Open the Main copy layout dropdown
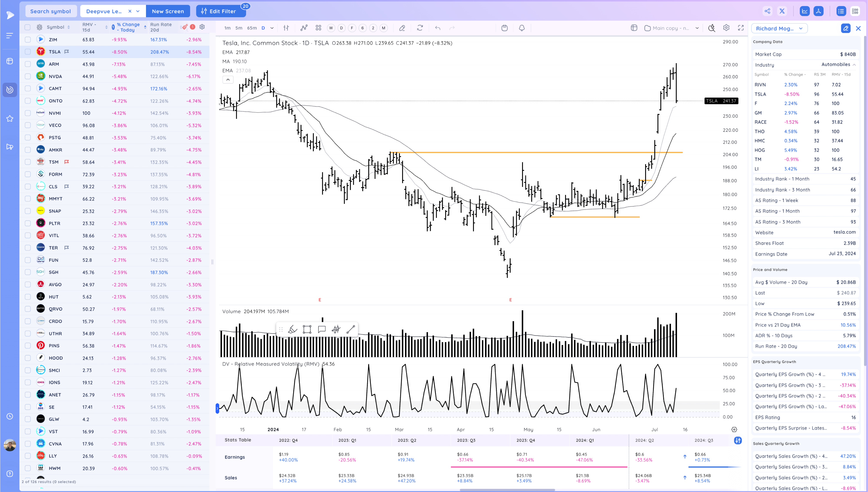The height and width of the screenshot is (492, 868). tap(697, 28)
